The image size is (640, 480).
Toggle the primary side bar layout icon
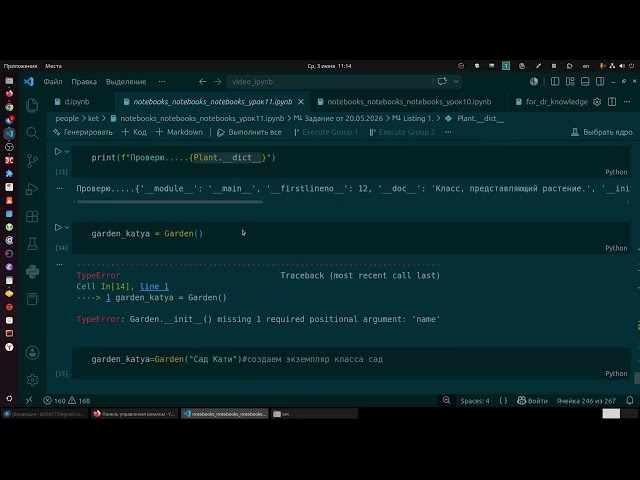click(x=555, y=82)
